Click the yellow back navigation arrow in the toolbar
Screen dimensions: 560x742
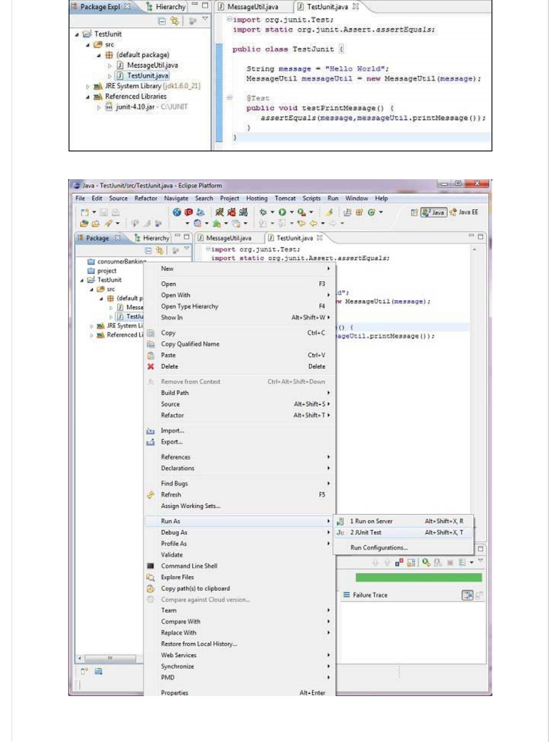point(313,223)
